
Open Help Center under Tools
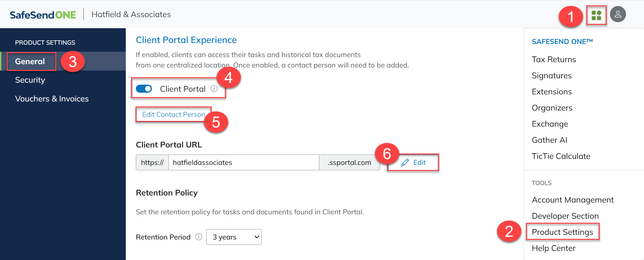point(553,248)
